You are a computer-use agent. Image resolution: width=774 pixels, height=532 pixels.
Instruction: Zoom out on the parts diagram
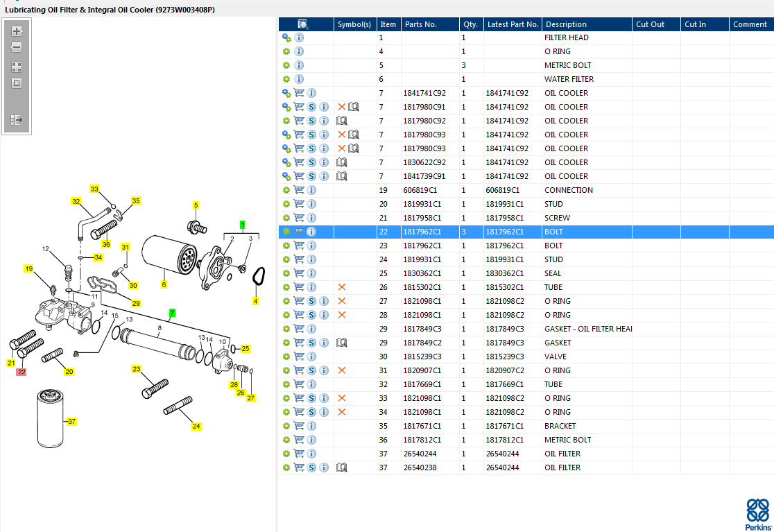click(17, 47)
